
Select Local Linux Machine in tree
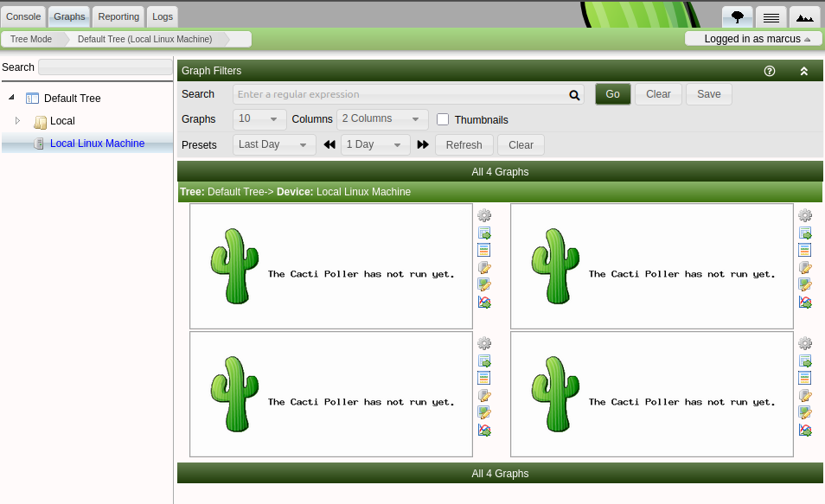click(x=98, y=144)
